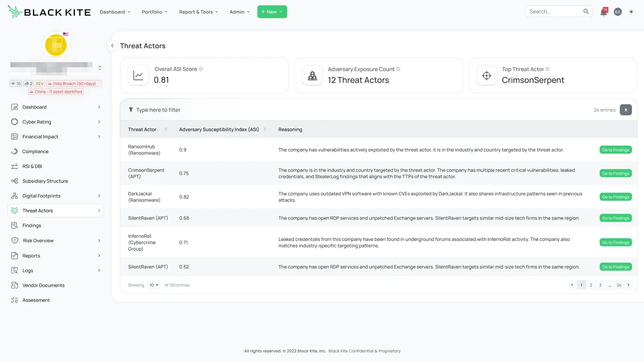
Task: Open Threat Actors from the sidebar icon
Action: 15,210
